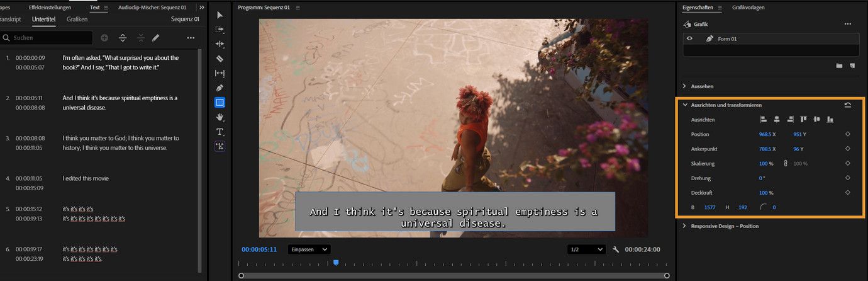Screen dimensions: 868x281
Task: Merge caption segments icon
Action: [x=140, y=38]
